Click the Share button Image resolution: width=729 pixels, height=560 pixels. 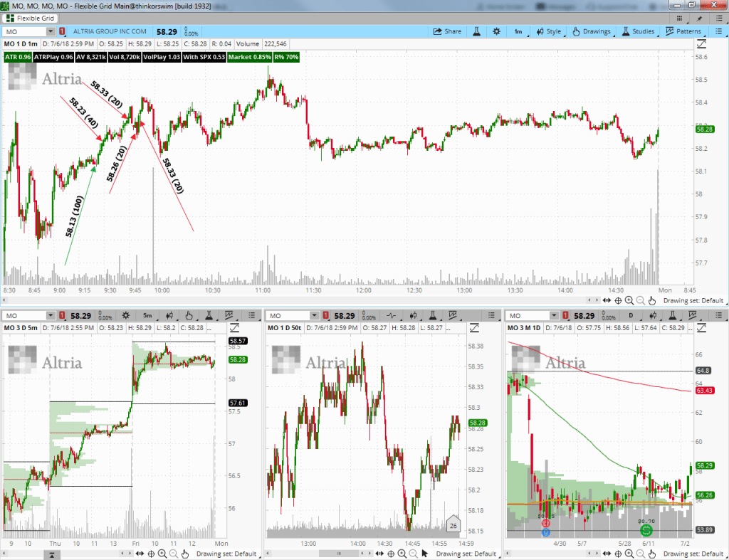point(447,31)
